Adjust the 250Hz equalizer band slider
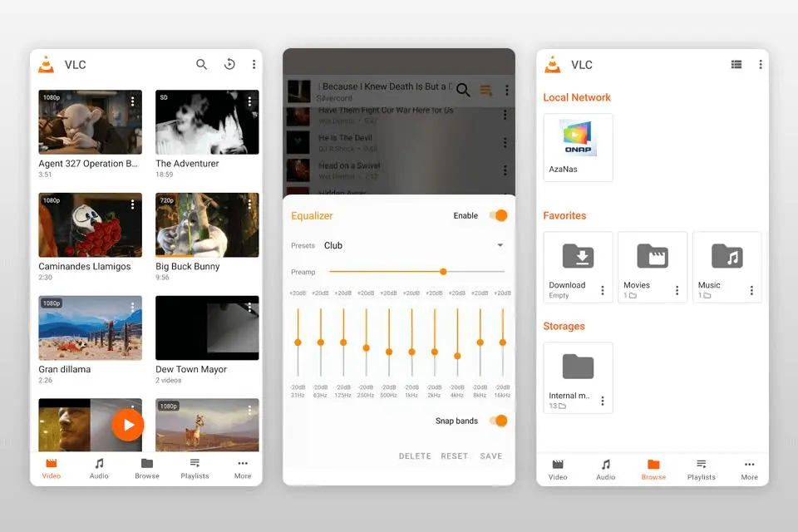Image resolution: width=798 pixels, height=532 pixels. 366,342
